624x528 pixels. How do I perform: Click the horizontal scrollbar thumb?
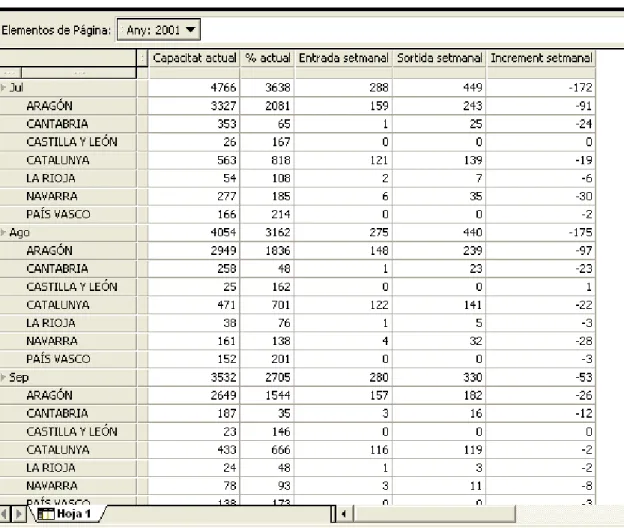point(434,514)
